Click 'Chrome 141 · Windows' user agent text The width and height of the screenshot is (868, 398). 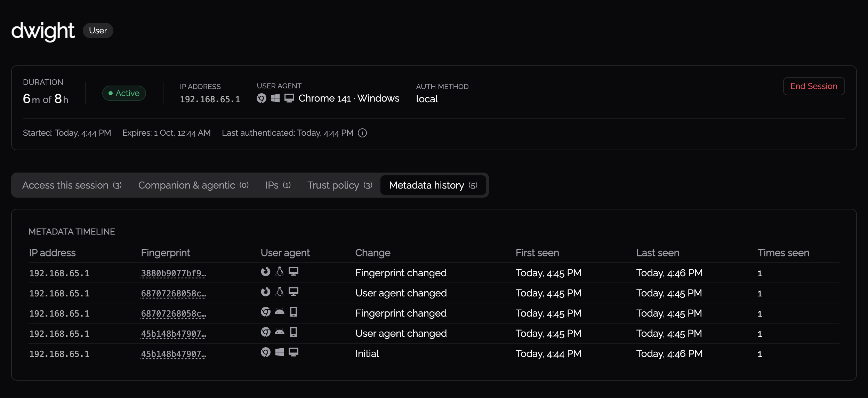(x=349, y=98)
